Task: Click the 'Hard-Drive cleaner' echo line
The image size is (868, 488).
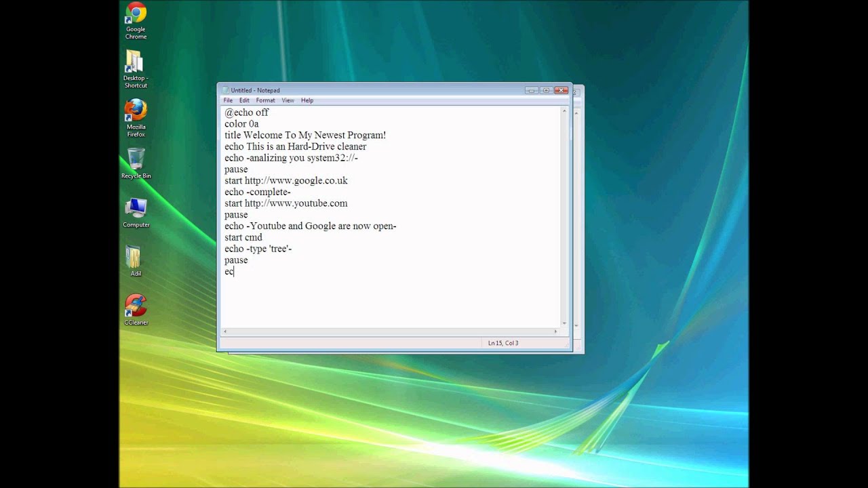Action: point(296,146)
